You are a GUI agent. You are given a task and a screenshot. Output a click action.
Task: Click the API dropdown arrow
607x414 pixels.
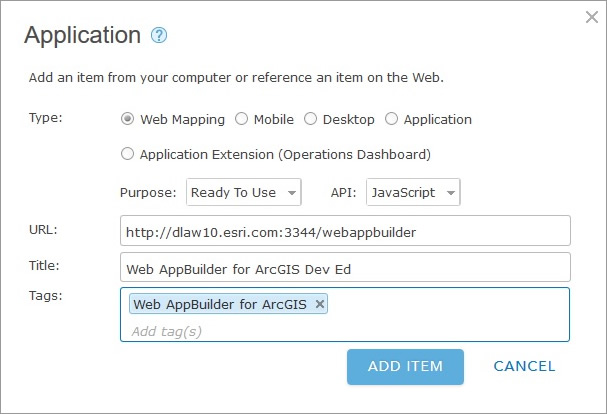(x=451, y=192)
